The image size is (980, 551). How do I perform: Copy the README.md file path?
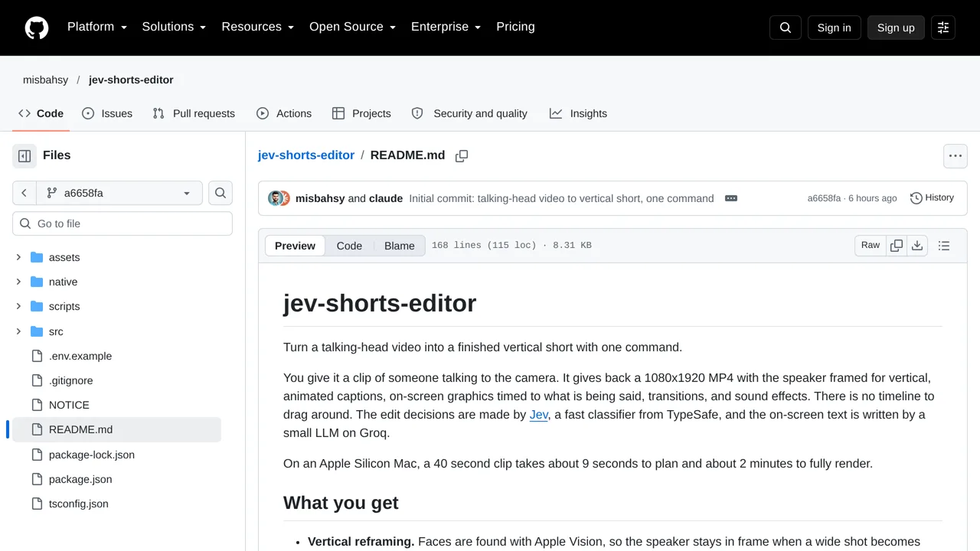click(x=462, y=156)
